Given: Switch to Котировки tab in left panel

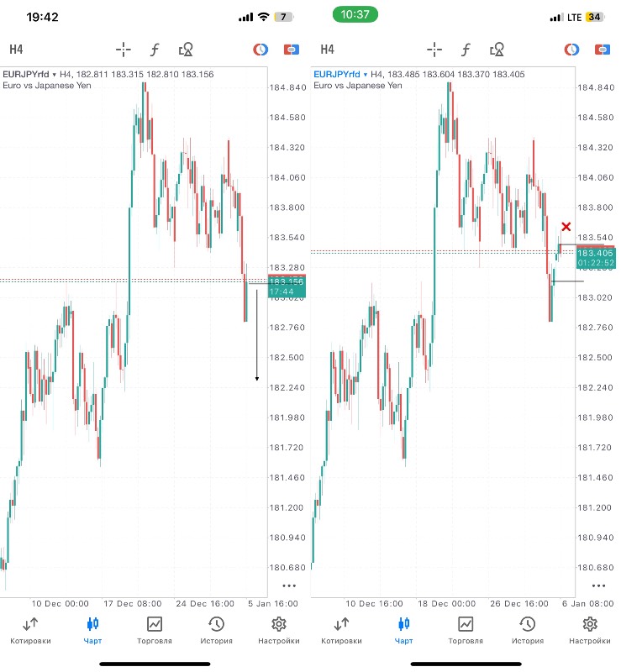Looking at the screenshot, I should (x=30, y=630).
